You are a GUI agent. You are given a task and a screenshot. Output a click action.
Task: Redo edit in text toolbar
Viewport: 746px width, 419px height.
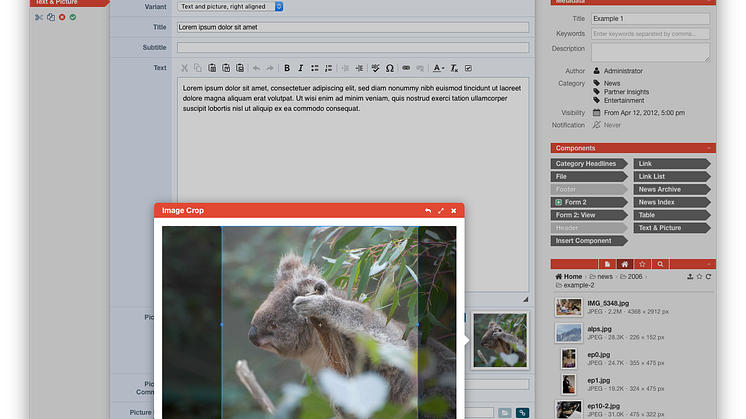tap(270, 68)
